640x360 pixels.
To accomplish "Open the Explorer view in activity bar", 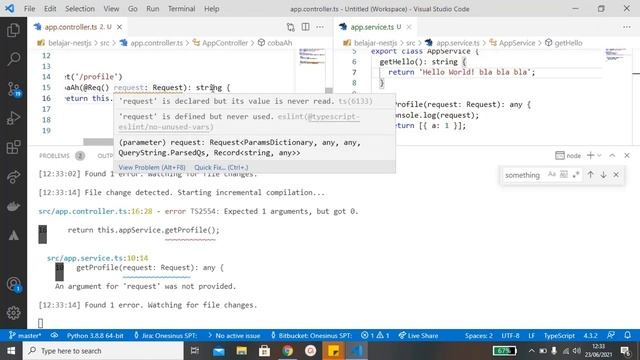I will pyautogui.click(x=13, y=30).
